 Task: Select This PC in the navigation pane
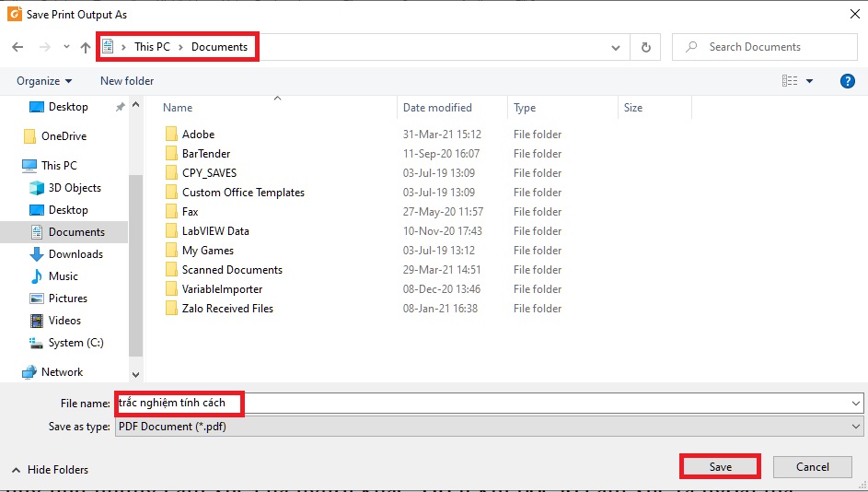coord(59,165)
